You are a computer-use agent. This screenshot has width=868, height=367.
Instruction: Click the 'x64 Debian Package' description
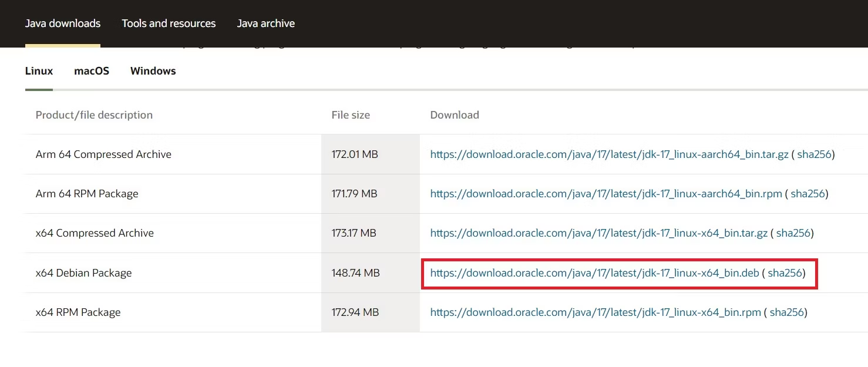pos(83,273)
